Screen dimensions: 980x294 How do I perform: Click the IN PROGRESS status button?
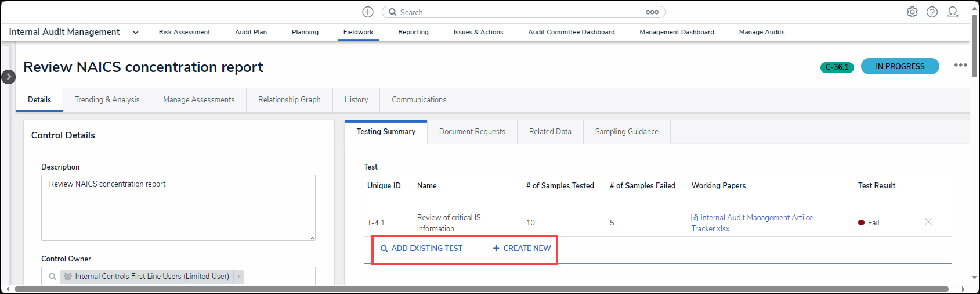899,67
